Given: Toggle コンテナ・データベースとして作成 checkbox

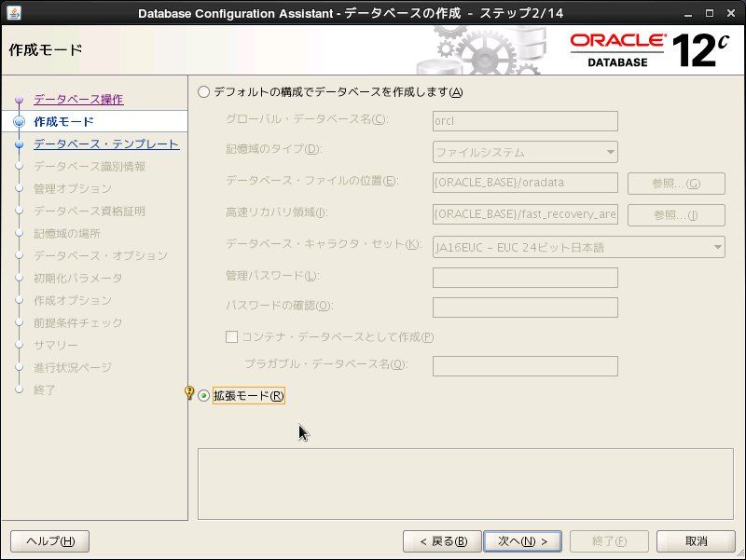Looking at the screenshot, I should [231, 337].
